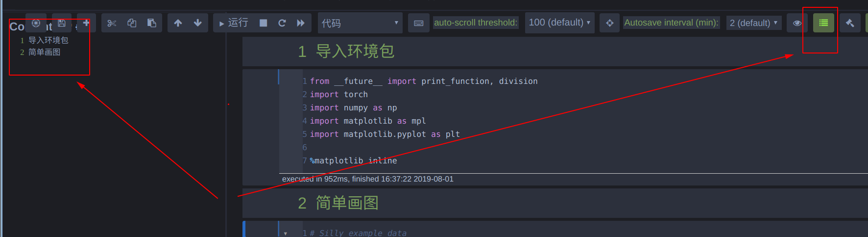The image size is (868, 237).
Task: Click the from __future__ import code line
Action: tap(424, 81)
